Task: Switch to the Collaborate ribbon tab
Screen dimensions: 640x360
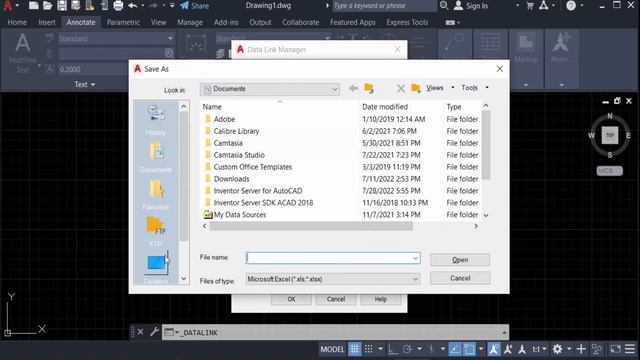Action: pyautogui.click(x=300, y=22)
